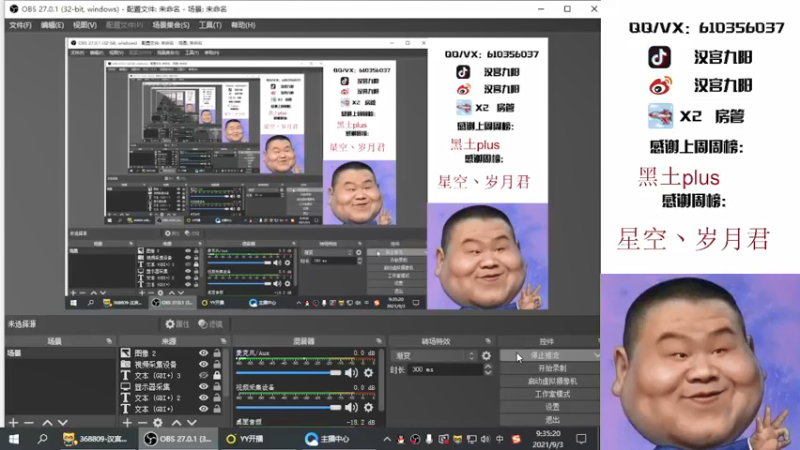
Task: Hide the 文本 (GDI+) 2 source with its eye
Action: (204, 398)
